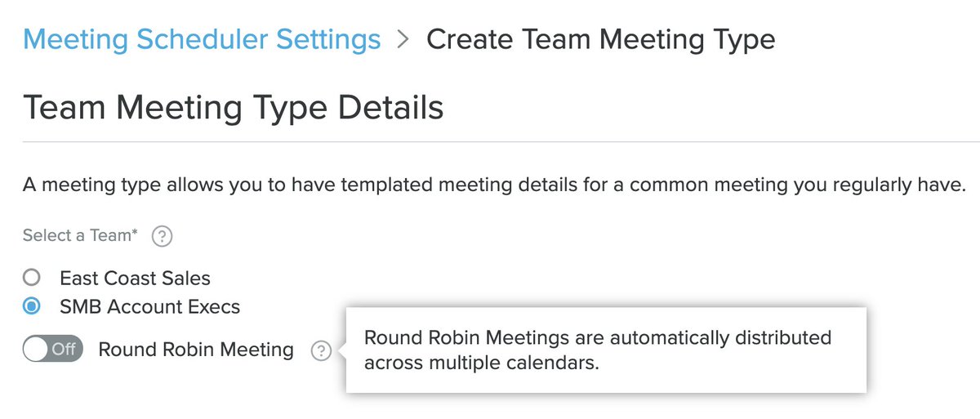Enable the Round Robin Meeting toggle switch
This screenshot has height=419, width=980.
[53, 350]
